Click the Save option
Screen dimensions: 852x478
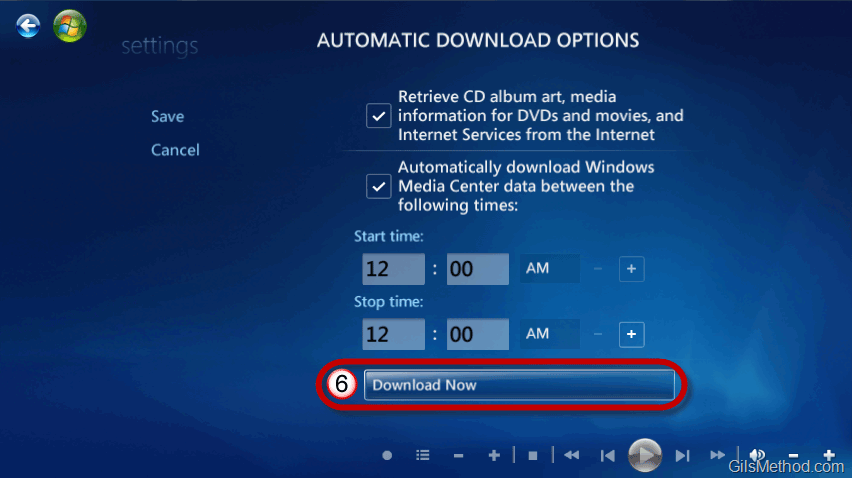point(167,116)
